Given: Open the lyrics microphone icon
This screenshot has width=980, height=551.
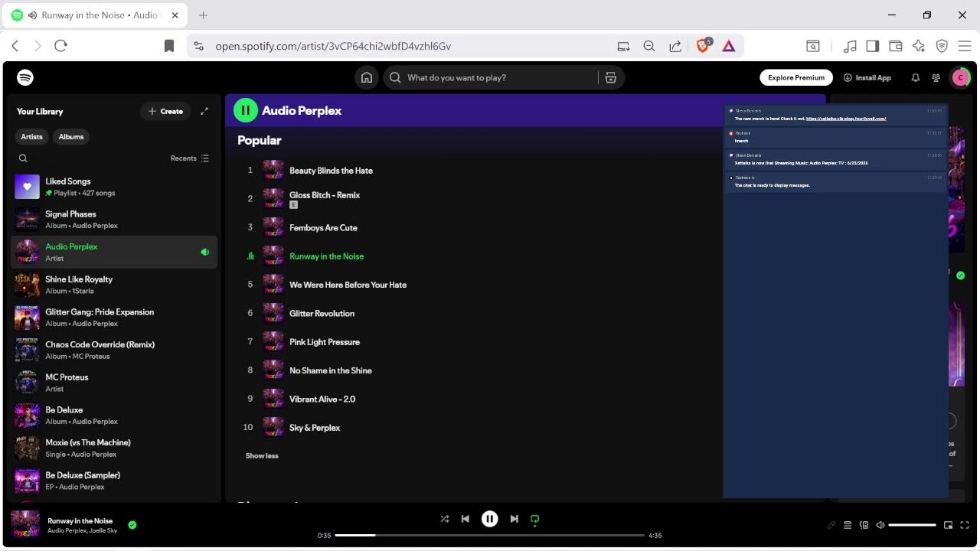Looking at the screenshot, I should pos(831,525).
